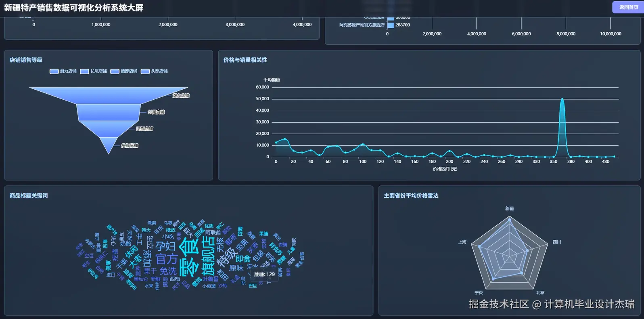Click the 商品标题关键词 panel title
The image size is (644, 319).
coord(29,195)
